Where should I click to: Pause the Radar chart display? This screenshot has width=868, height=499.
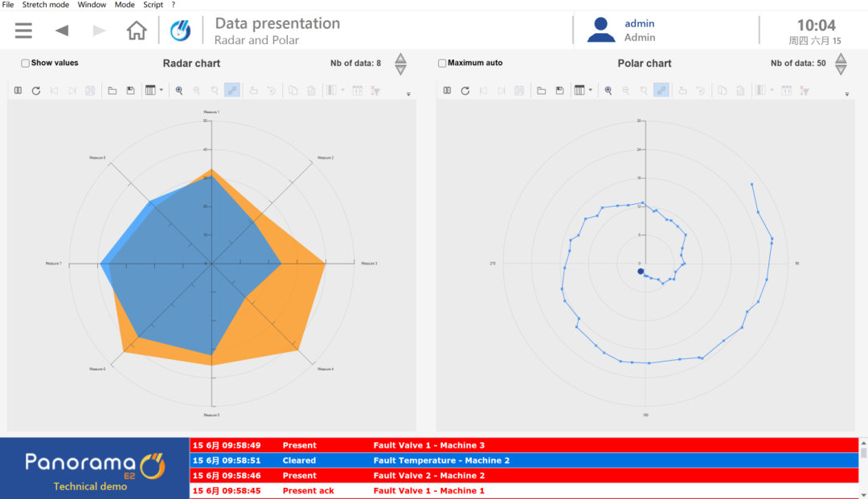coord(18,91)
